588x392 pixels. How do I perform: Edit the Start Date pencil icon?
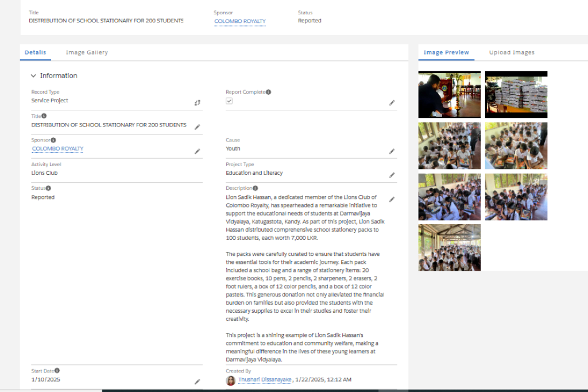pyautogui.click(x=198, y=382)
